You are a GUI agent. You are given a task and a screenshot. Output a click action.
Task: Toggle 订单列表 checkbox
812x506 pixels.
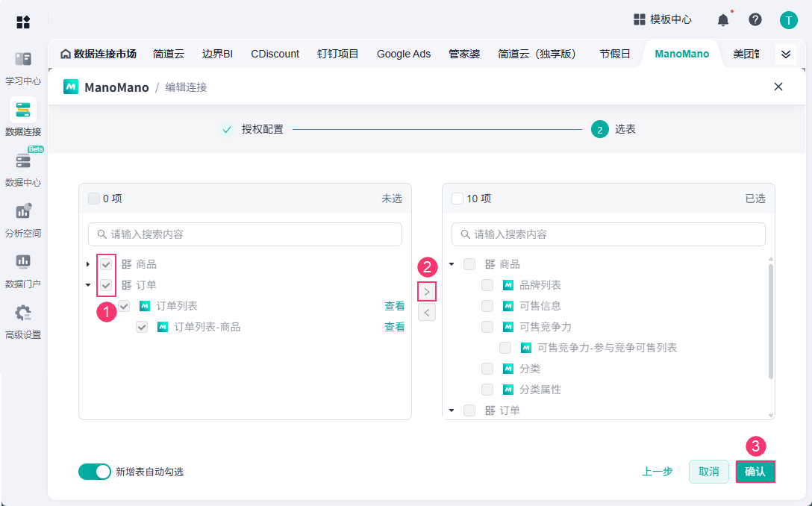[x=125, y=306]
